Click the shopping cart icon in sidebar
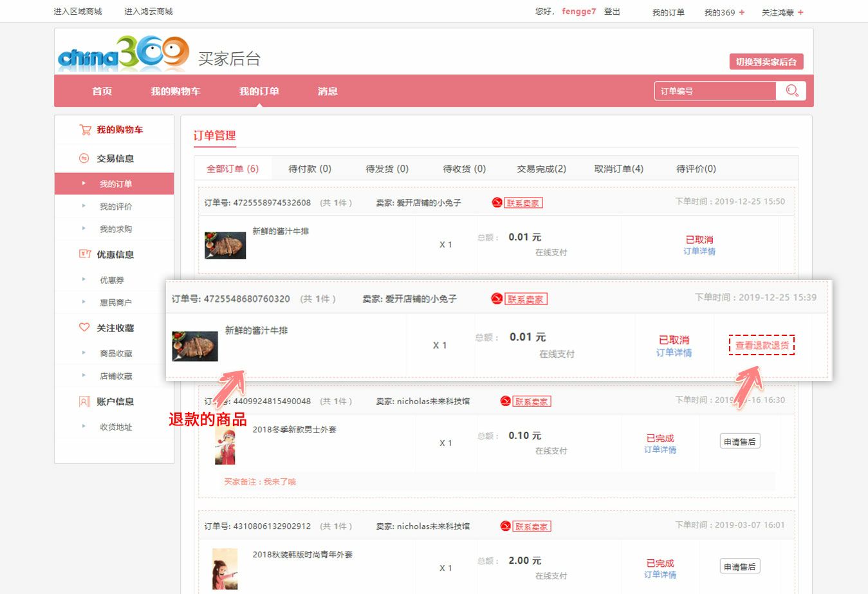868x594 pixels. click(85, 129)
